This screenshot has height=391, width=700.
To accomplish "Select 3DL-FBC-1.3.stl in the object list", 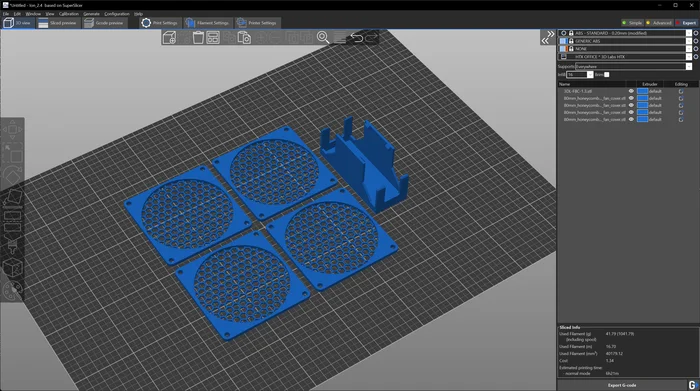I will tap(578, 91).
